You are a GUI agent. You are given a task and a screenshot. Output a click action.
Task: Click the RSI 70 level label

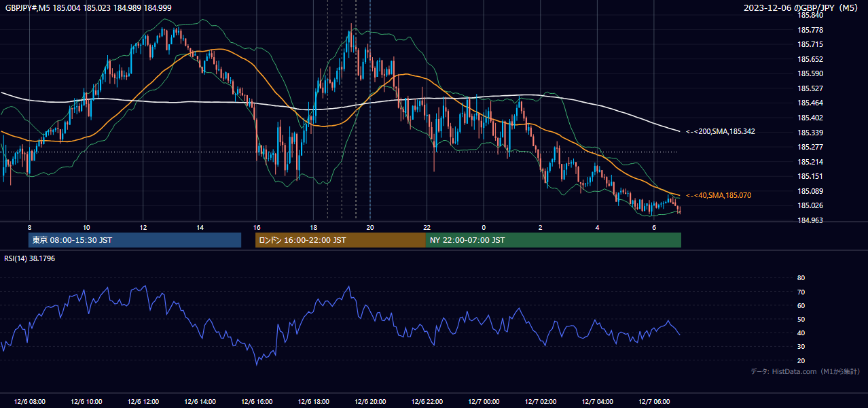[801, 292]
